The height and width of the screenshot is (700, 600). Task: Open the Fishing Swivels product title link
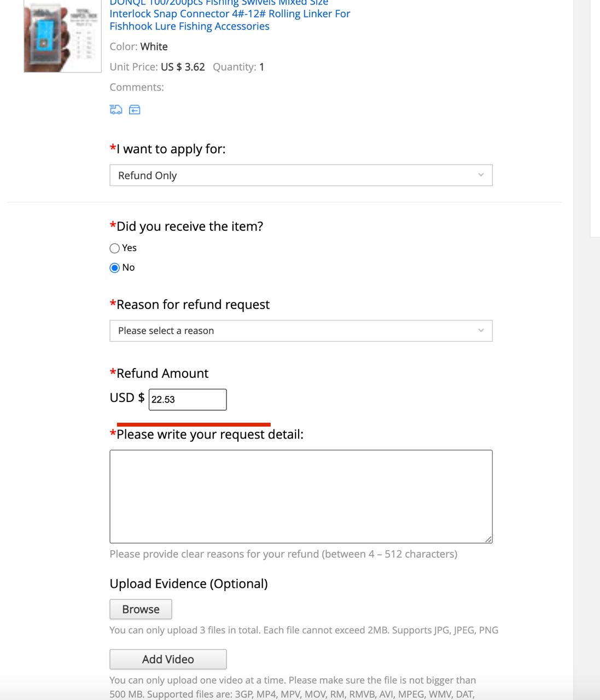click(x=230, y=14)
